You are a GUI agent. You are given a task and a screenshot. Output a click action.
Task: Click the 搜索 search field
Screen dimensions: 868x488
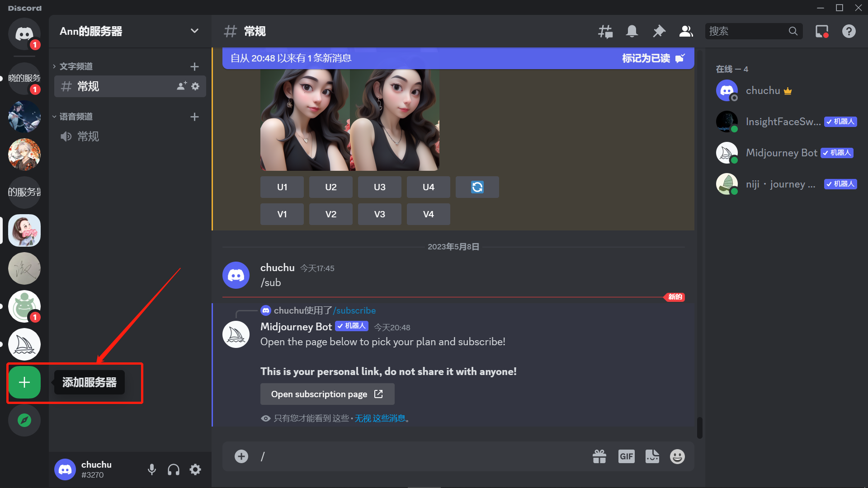746,31
